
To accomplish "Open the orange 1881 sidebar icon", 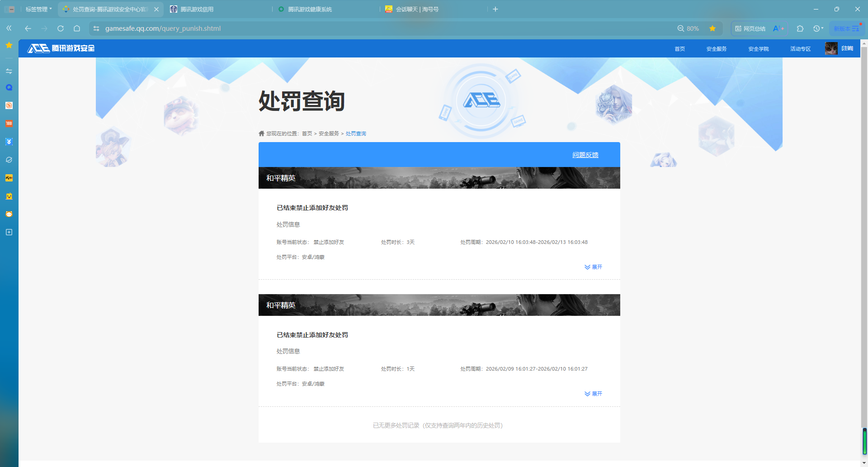I will (9, 124).
